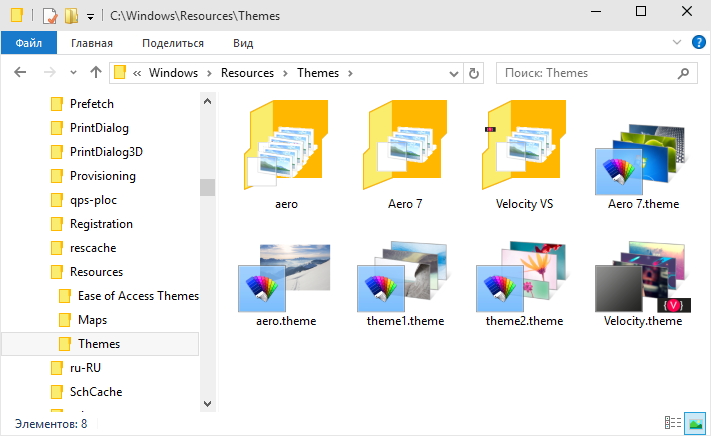The image size is (711, 436).
Task: Select ru-RU in the navigation tree
Action: [x=85, y=368]
